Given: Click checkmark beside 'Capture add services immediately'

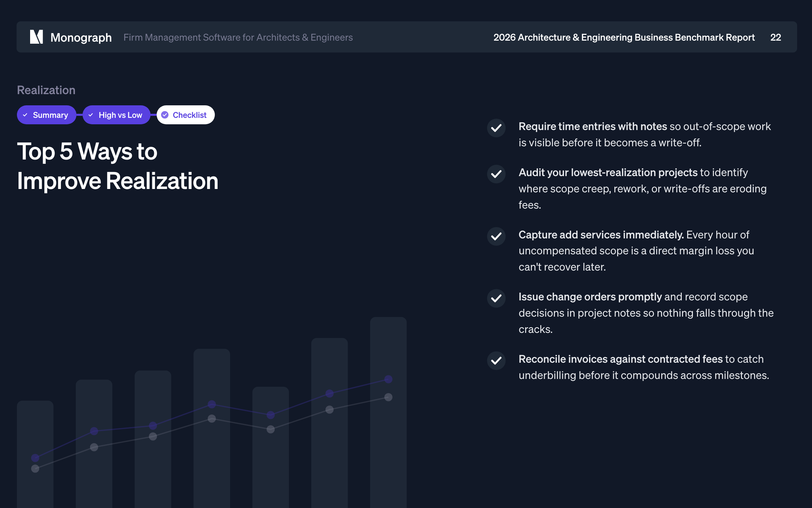Looking at the screenshot, I should pos(496,236).
